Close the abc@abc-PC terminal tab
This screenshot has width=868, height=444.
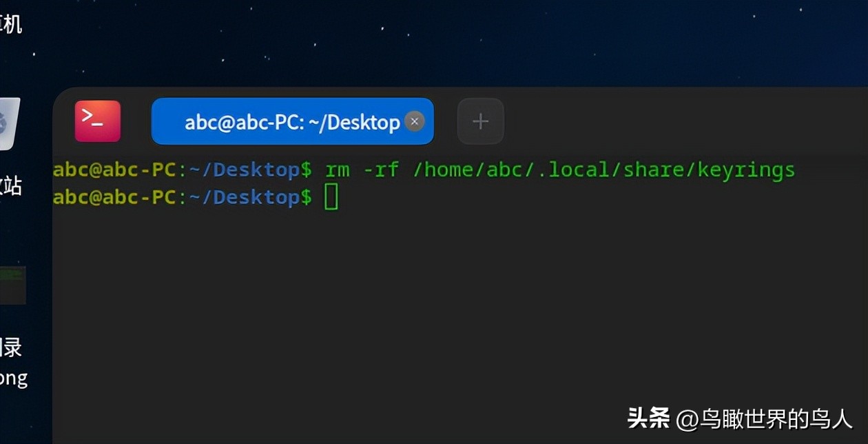click(414, 122)
